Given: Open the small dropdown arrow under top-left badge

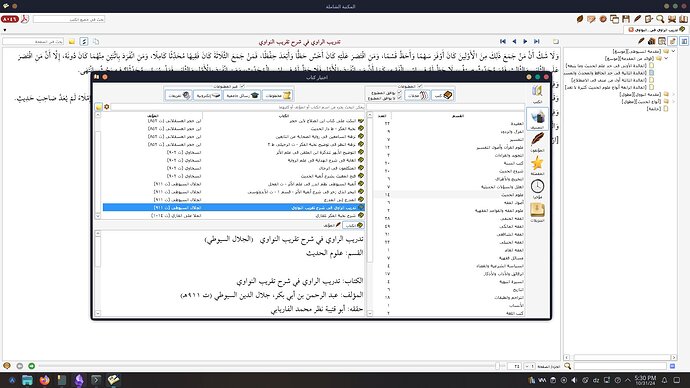Looking at the screenshot, I should click(x=5, y=30).
